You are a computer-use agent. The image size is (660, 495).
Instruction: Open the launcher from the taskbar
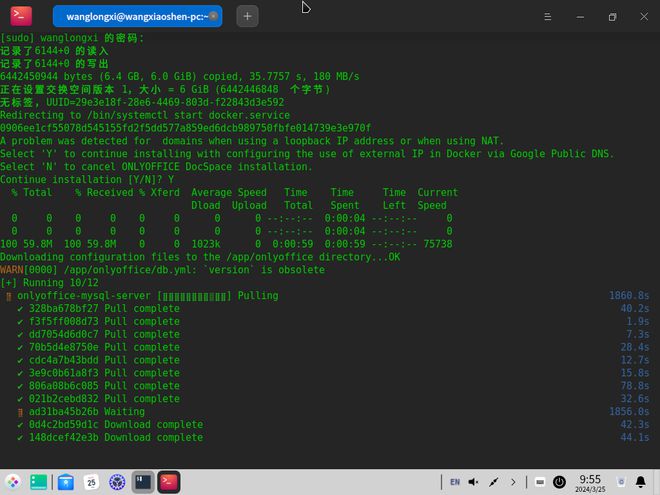click(x=14, y=482)
